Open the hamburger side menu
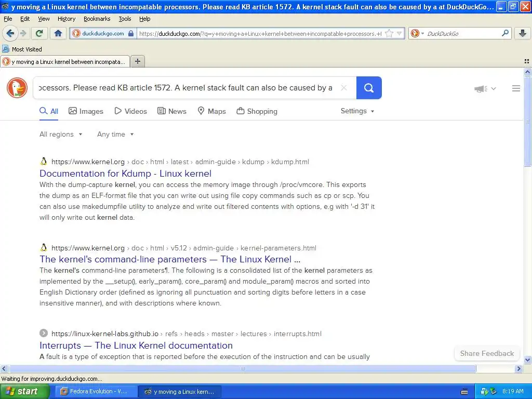532x399 pixels. click(516, 88)
